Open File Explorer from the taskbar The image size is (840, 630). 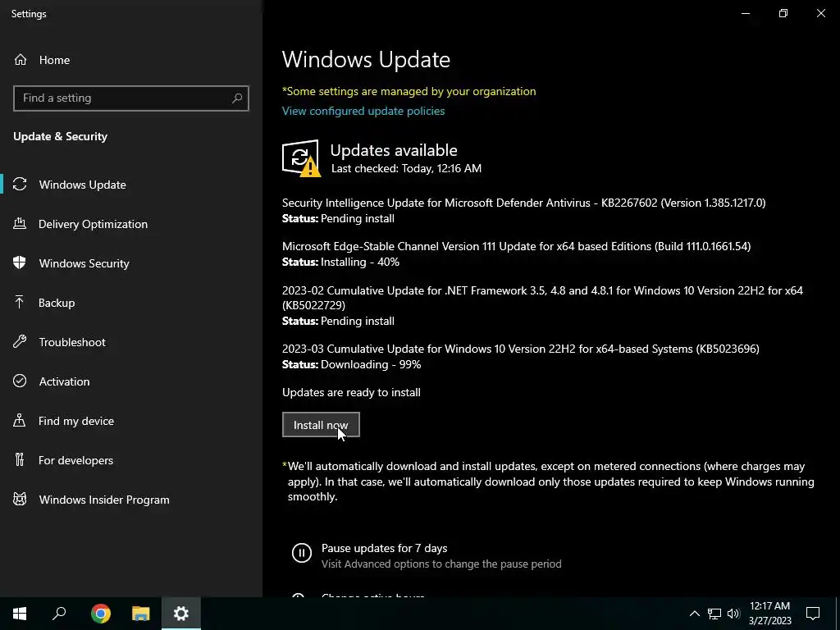coord(140,614)
